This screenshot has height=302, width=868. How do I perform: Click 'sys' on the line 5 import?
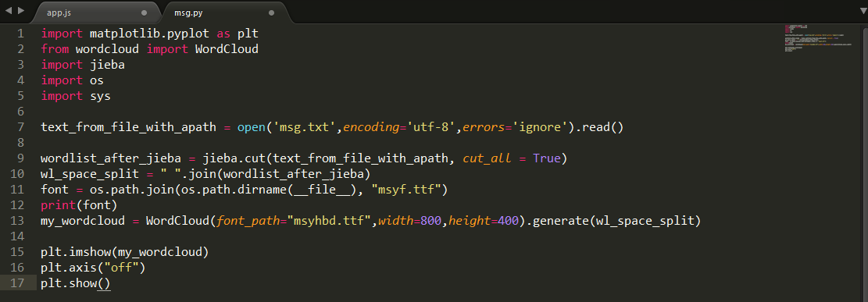pyautogui.click(x=100, y=96)
